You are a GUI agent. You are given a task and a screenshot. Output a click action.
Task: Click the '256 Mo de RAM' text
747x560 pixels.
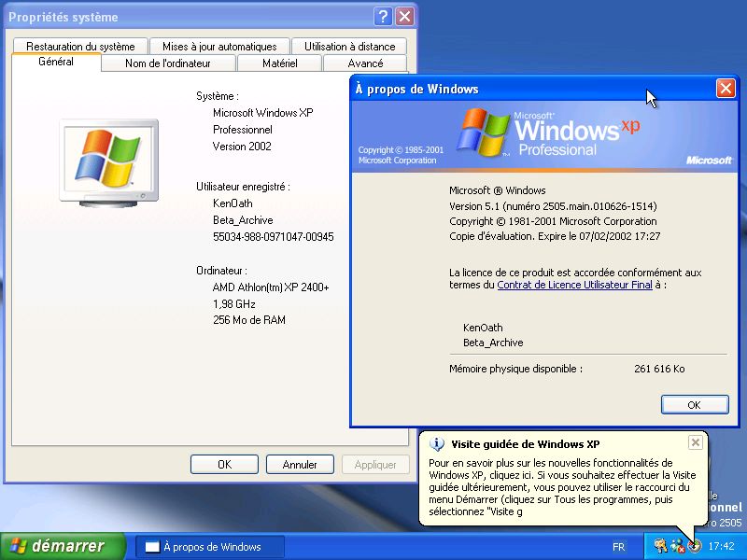[x=249, y=320]
